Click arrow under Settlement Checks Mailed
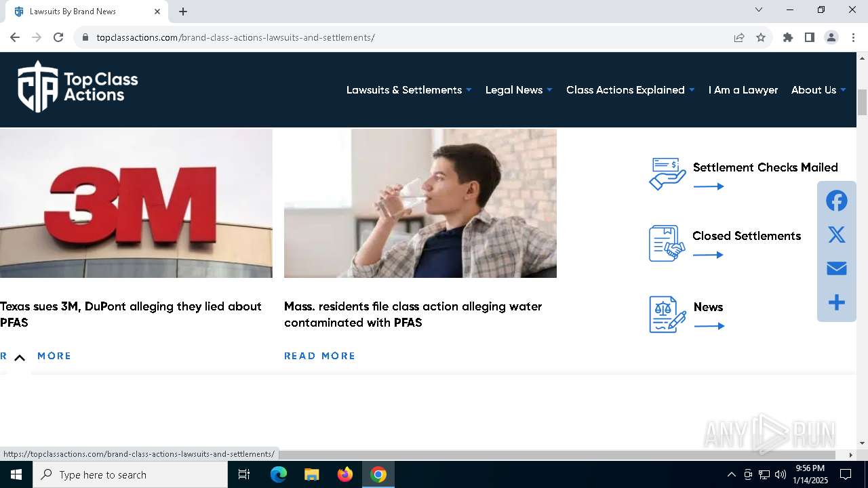This screenshot has height=488, width=868. [709, 186]
